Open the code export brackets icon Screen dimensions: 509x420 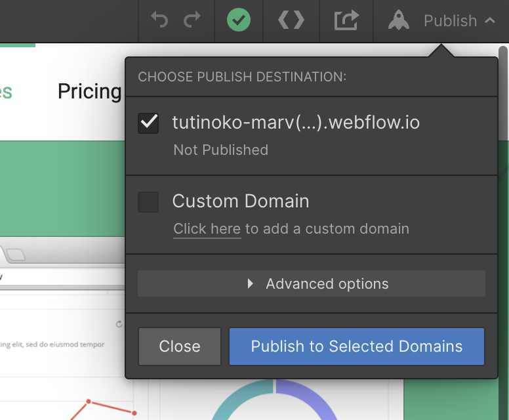click(x=291, y=20)
